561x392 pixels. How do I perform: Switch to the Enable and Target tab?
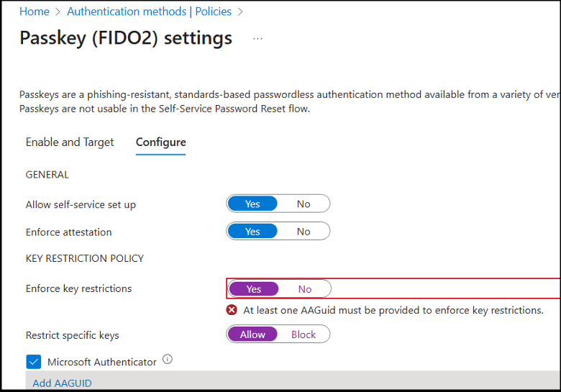point(70,142)
